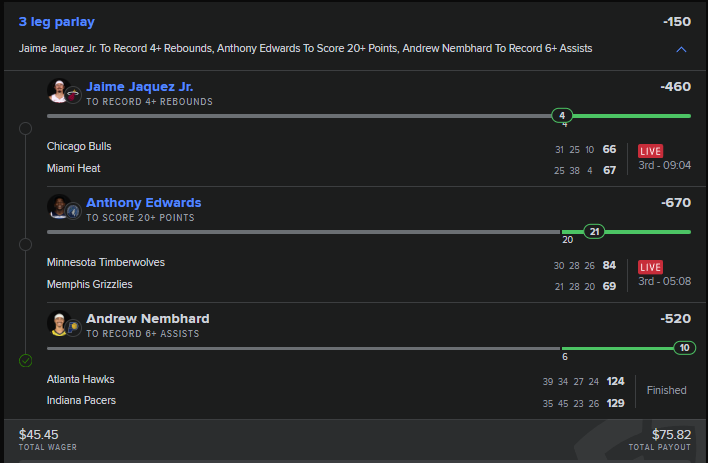Click Nembhard leg odds -520

[675, 318]
